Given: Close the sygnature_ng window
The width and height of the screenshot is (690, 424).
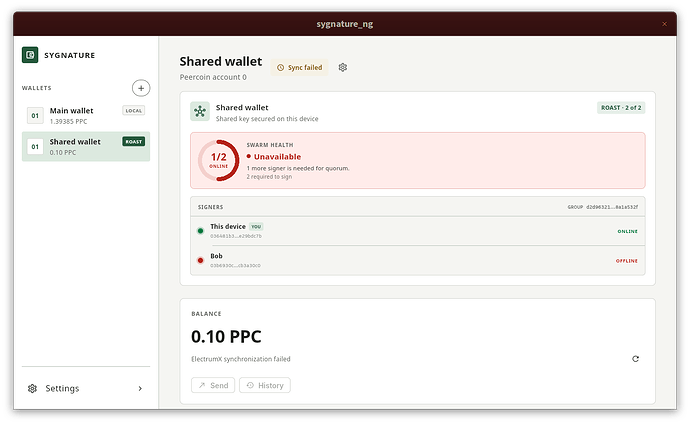Looking at the screenshot, I should [664, 24].
